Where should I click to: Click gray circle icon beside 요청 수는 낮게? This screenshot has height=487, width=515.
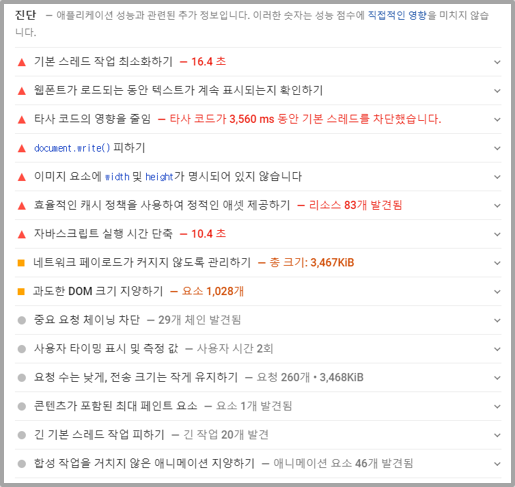point(22,378)
